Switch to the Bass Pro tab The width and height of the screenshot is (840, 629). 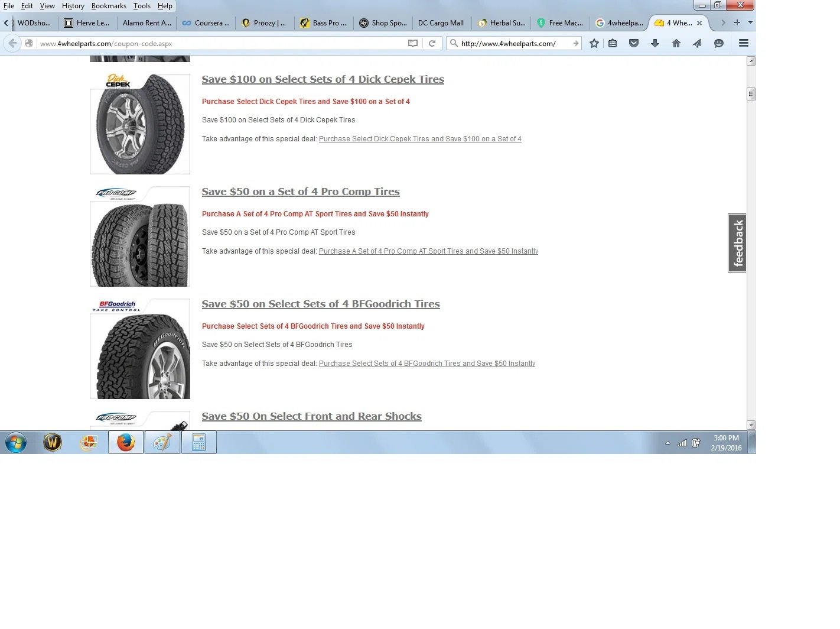pyautogui.click(x=324, y=23)
